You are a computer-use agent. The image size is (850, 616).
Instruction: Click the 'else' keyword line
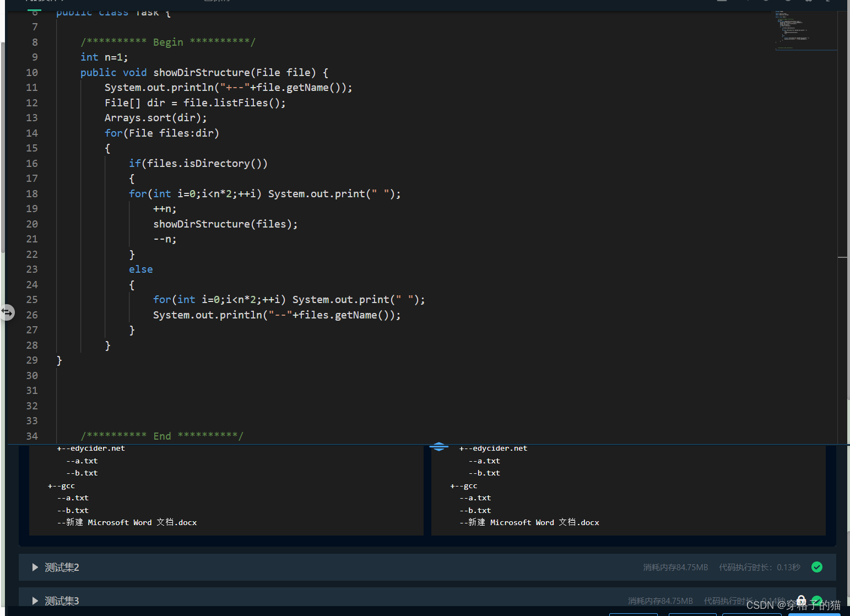141,269
